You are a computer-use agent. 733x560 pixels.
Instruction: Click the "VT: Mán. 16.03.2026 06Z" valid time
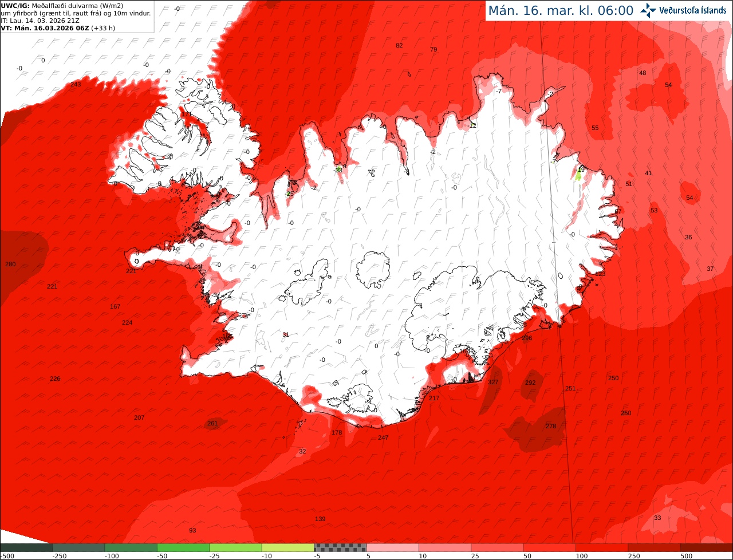45,27
